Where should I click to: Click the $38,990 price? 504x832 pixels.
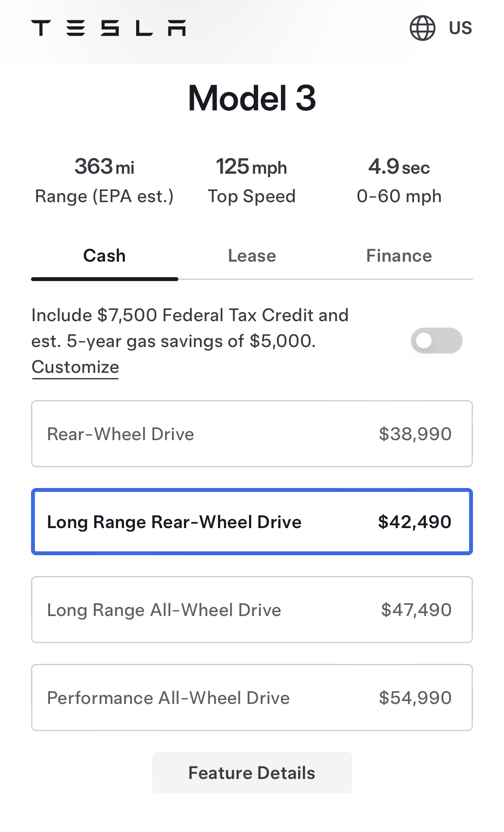click(415, 434)
